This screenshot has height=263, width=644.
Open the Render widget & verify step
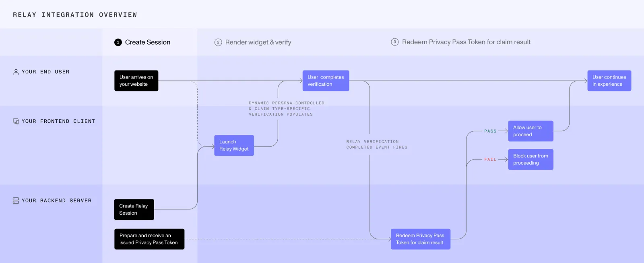pyautogui.click(x=258, y=42)
